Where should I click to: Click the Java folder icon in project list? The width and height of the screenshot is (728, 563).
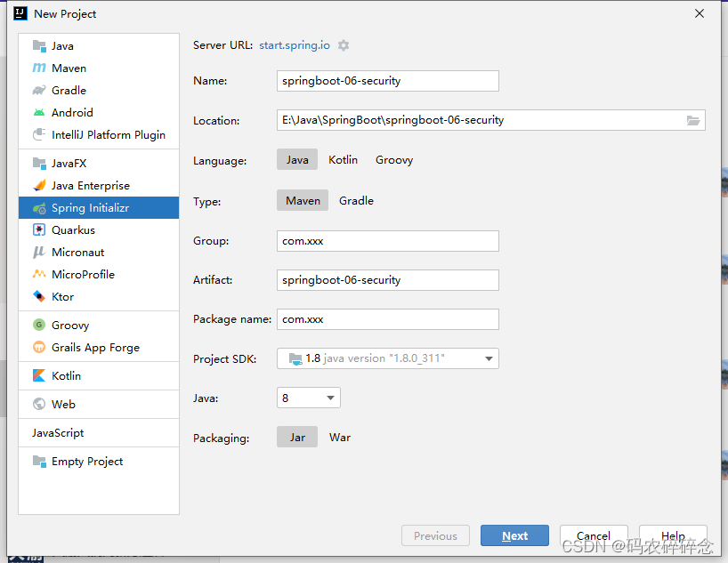tap(39, 46)
